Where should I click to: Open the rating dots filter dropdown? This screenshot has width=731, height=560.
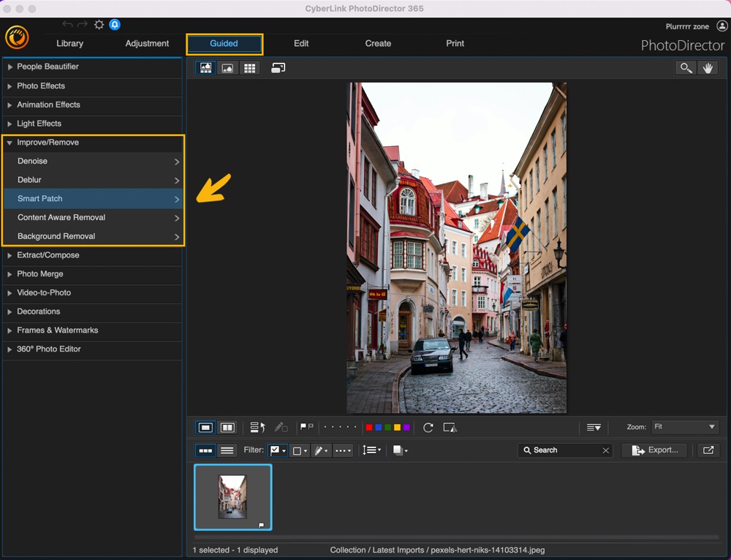tap(343, 450)
